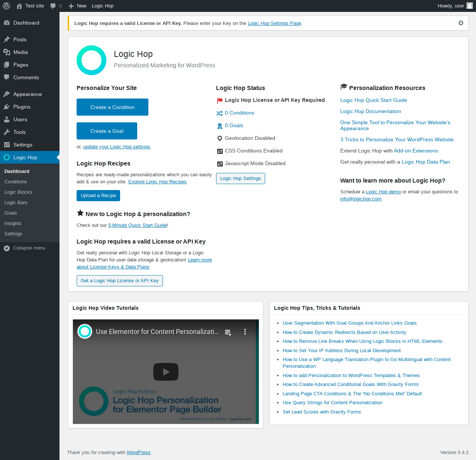Click the red flag license icon
476x460 pixels.
click(x=220, y=100)
